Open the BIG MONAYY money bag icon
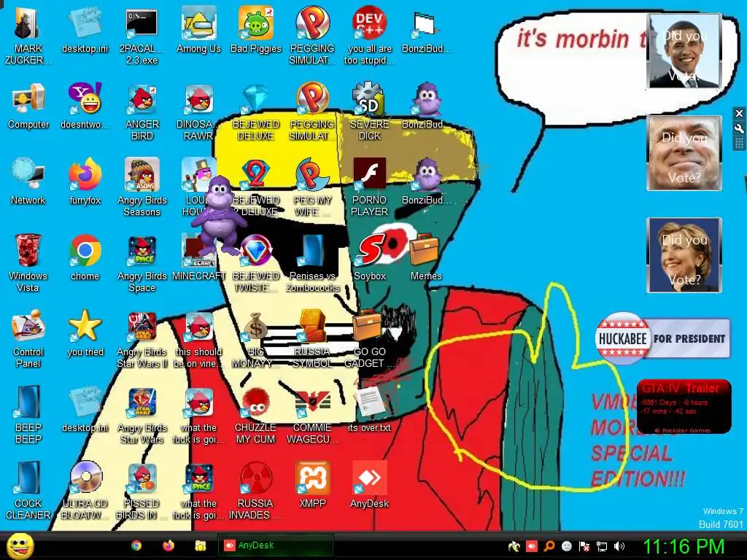747x560 pixels. (256, 339)
